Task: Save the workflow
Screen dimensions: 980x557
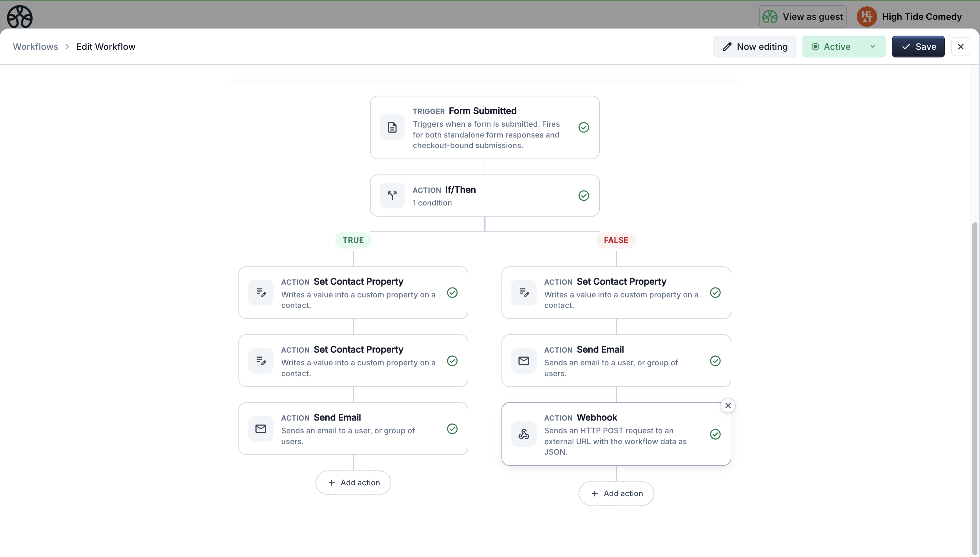Action: coord(918,46)
